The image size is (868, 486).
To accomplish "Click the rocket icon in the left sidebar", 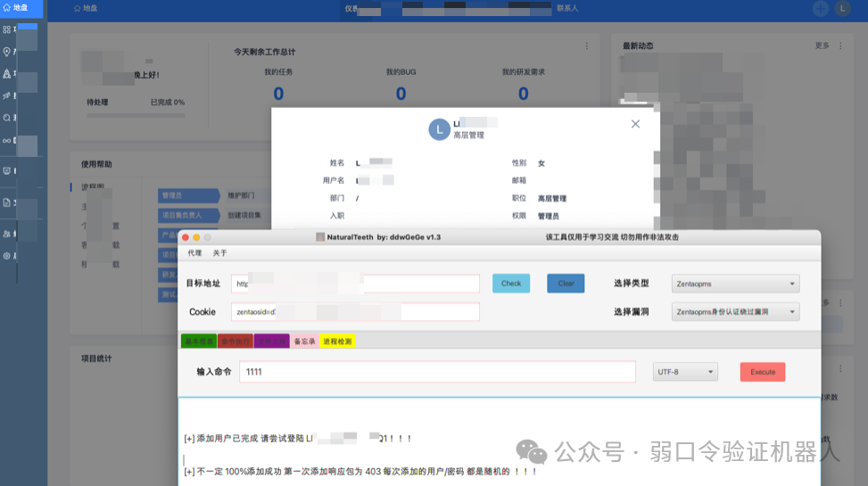I will pos(6,74).
